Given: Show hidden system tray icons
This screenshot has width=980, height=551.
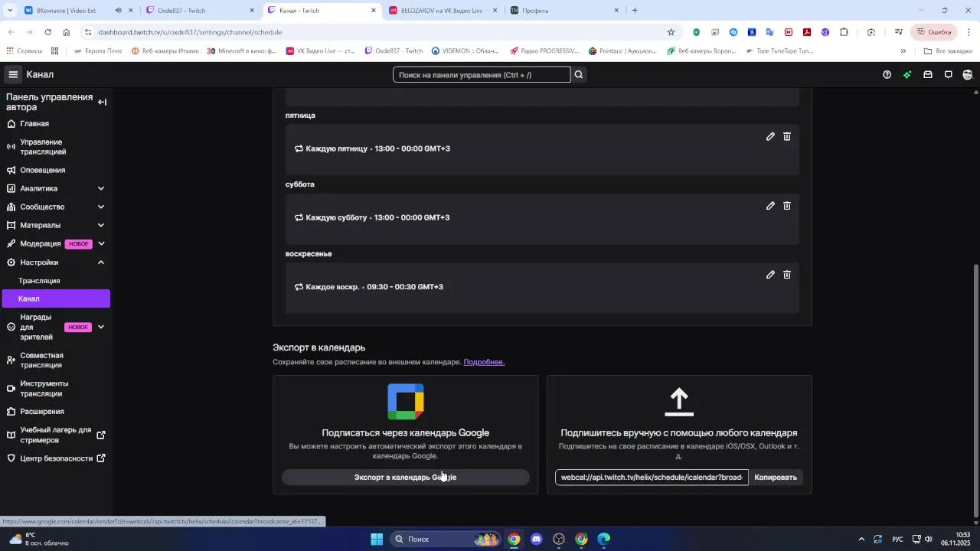Looking at the screenshot, I should pyautogui.click(x=861, y=539).
